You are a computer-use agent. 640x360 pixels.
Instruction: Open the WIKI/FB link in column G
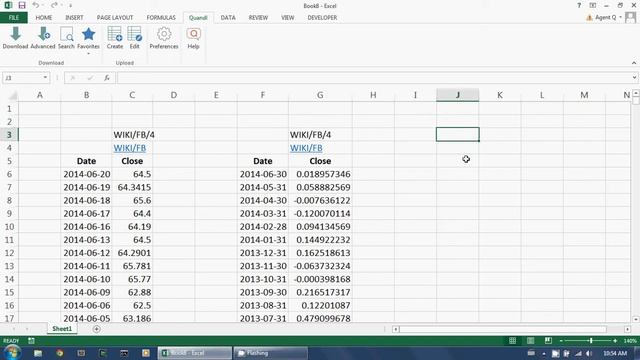pos(306,148)
